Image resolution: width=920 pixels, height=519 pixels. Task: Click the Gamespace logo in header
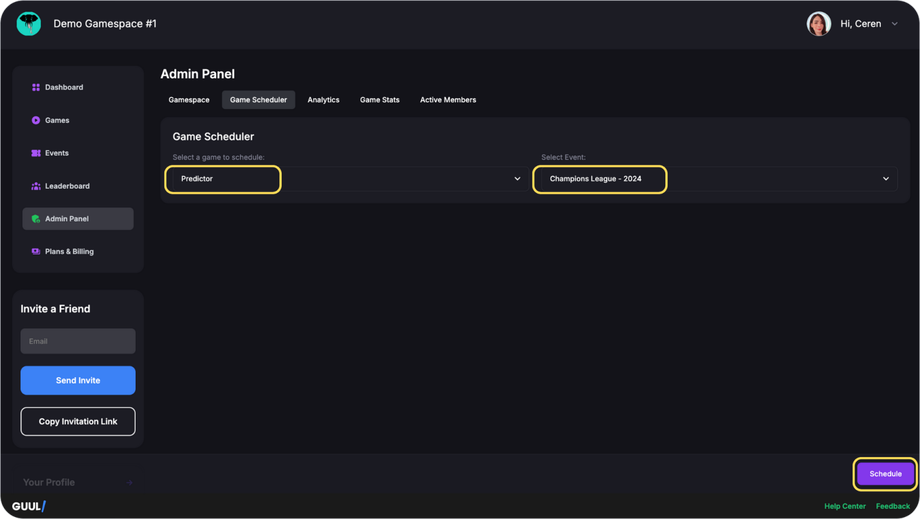[x=29, y=24]
